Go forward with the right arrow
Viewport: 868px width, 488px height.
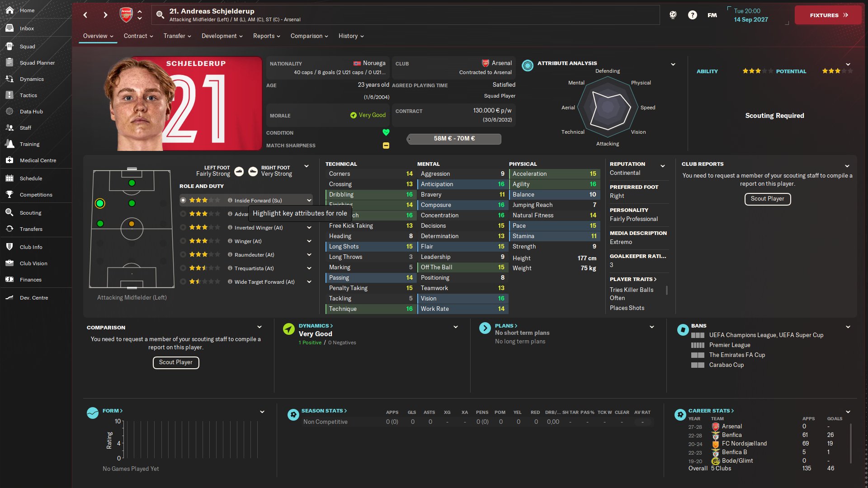tap(105, 15)
